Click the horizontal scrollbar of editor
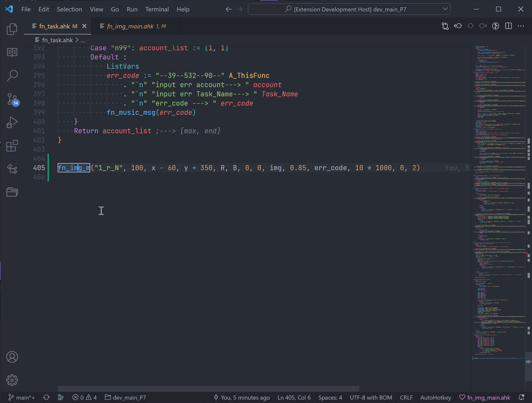This screenshot has width=532, height=403. [208, 389]
